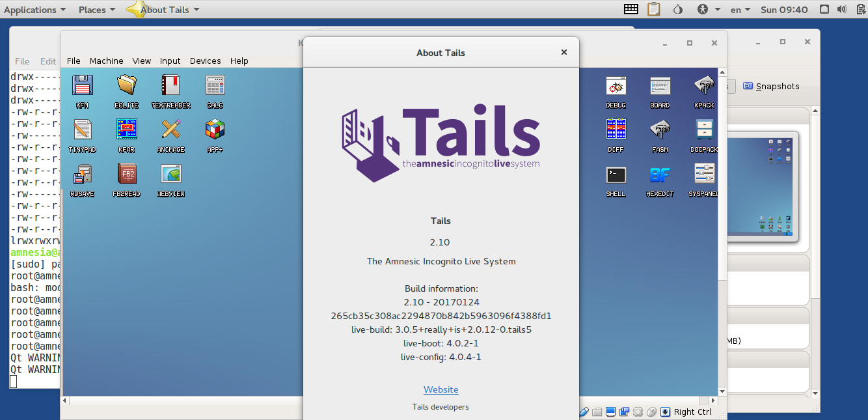Open the SYSPANEL settings icon

click(x=704, y=175)
